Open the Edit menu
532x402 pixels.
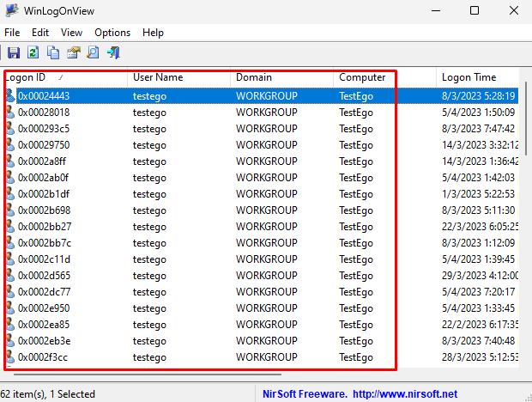40,33
